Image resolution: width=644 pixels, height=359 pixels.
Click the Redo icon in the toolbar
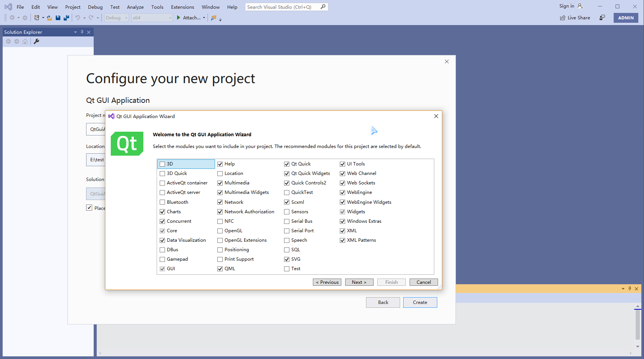click(x=91, y=17)
